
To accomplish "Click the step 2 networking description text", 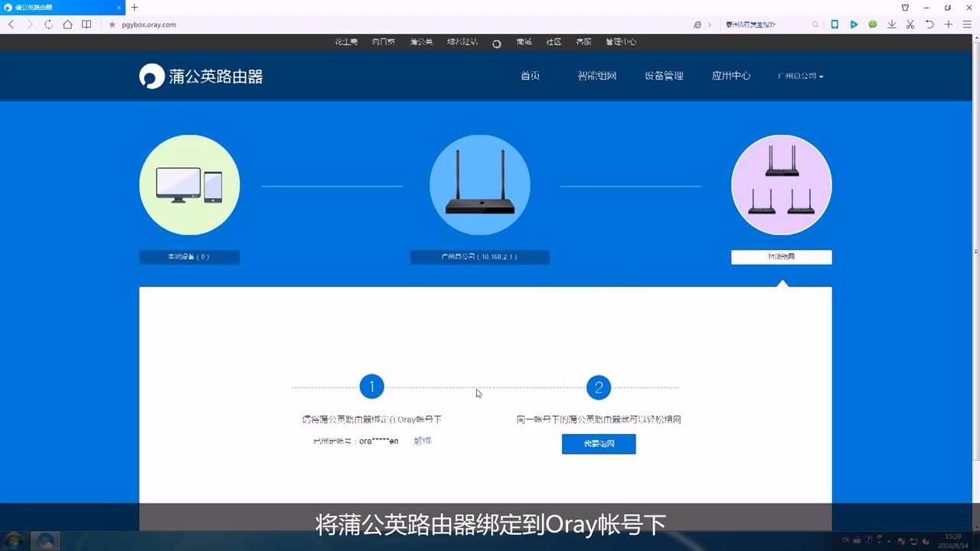I will tap(599, 420).
